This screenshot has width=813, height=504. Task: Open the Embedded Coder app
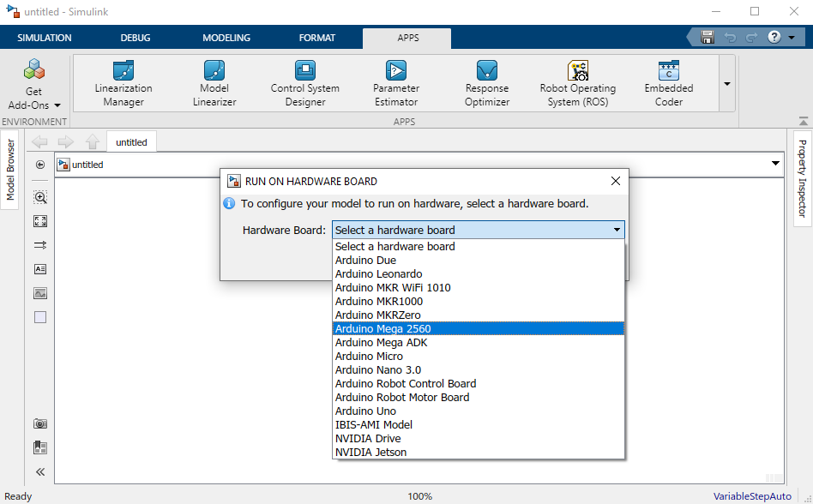pyautogui.click(x=668, y=83)
